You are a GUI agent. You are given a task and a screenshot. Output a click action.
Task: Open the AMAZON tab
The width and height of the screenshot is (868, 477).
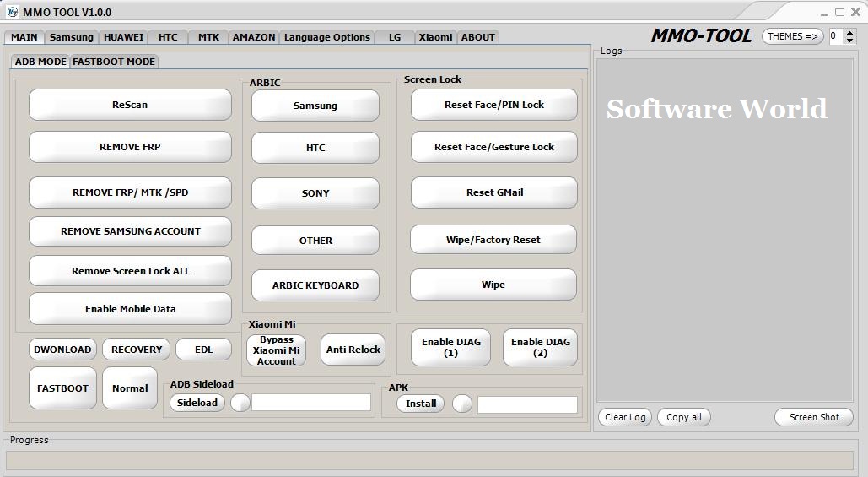click(254, 37)
